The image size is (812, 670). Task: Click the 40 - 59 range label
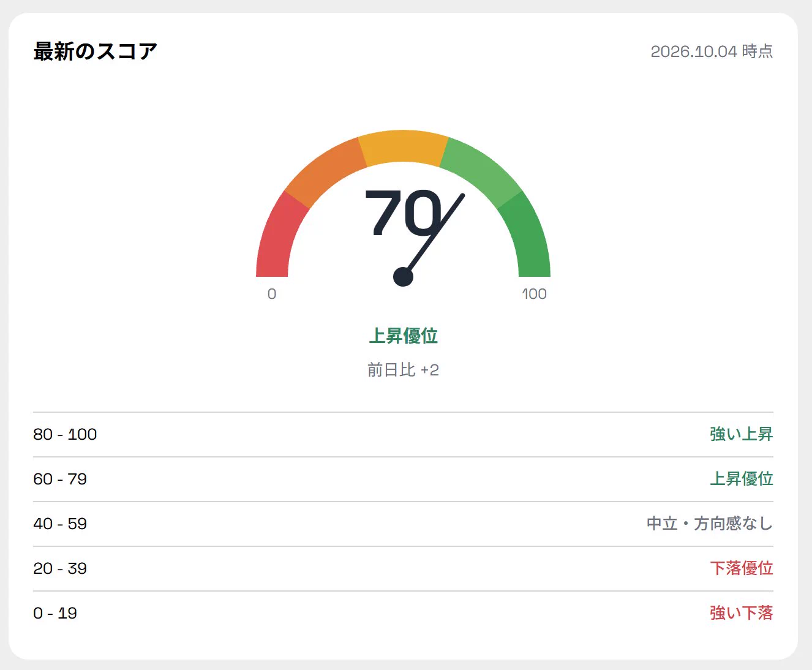(60, 524)
